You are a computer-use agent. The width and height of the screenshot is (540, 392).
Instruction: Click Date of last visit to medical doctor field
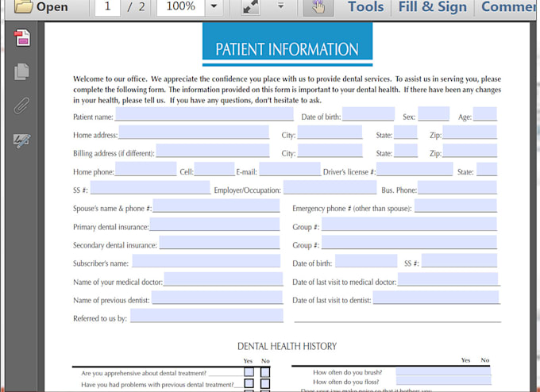coord(448,279)
